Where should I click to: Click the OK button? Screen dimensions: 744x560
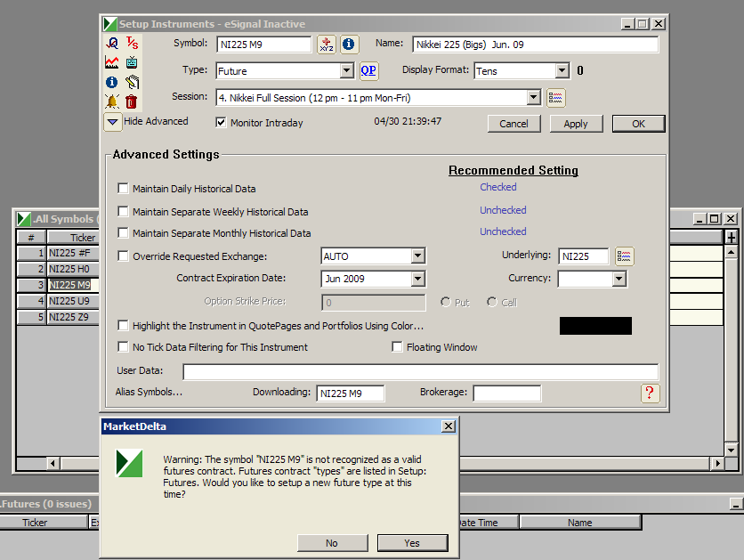point(639,124)
